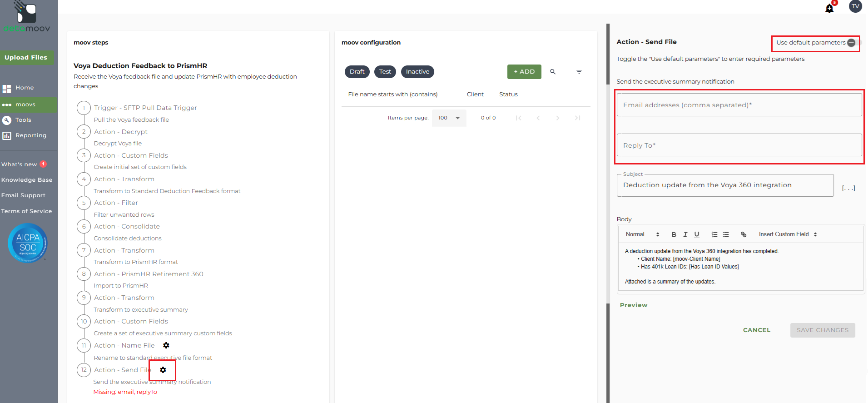Open the TV user avatar menu

(x=855, y=6)
